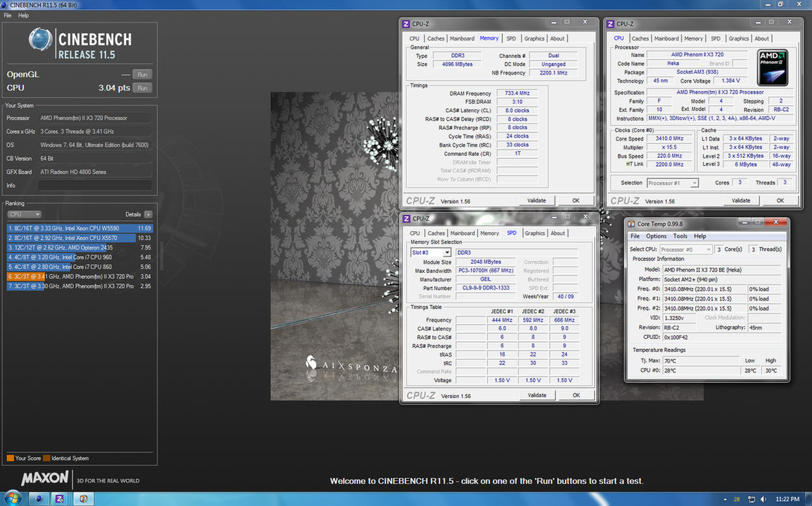Click the Part Number CL9-9-9 DDR3-1333 field
The height and width of the screenshot is (506, 812).
coord(486,288)
